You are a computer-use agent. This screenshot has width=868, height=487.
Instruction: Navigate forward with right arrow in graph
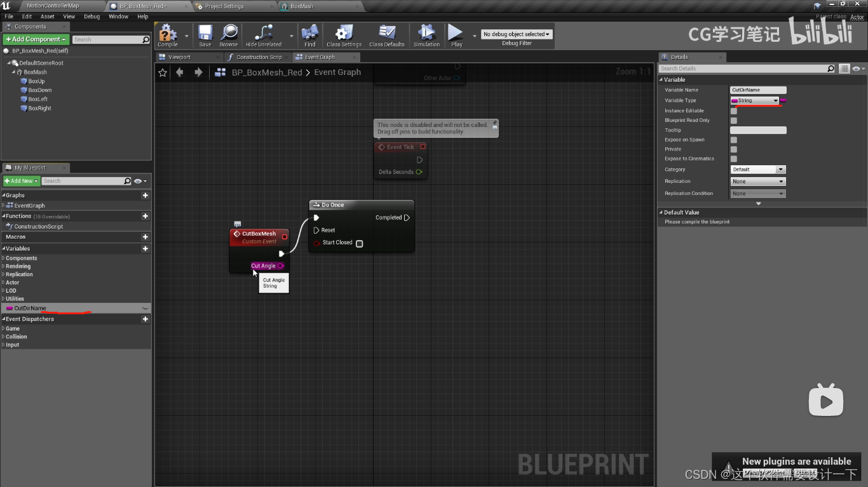[198, 72]
